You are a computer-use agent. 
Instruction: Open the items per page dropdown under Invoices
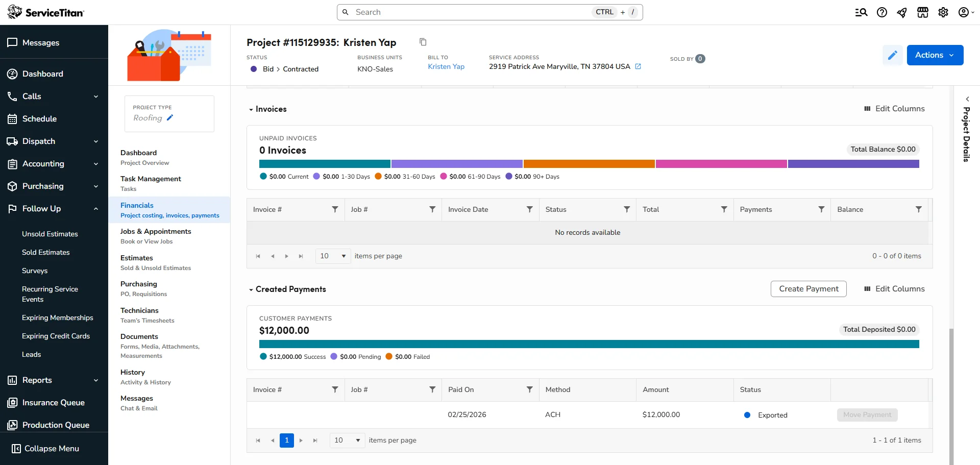[332, 256]
